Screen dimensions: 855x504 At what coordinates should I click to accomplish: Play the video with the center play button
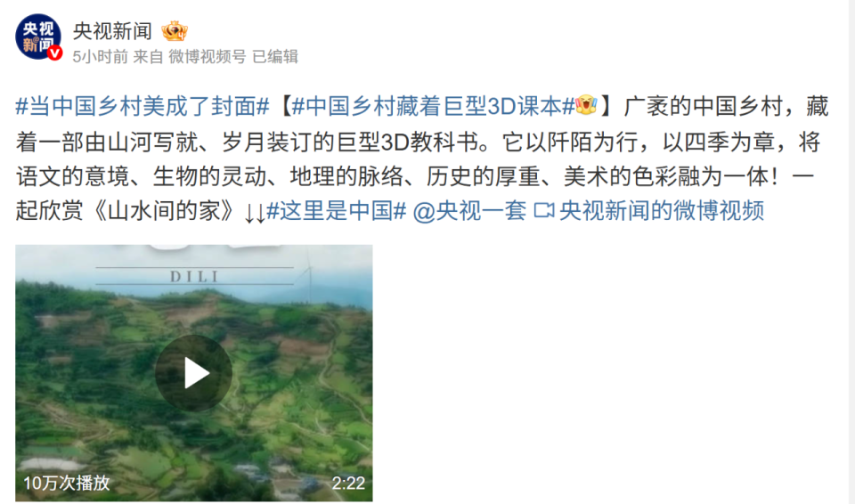[x=194, y=373]
